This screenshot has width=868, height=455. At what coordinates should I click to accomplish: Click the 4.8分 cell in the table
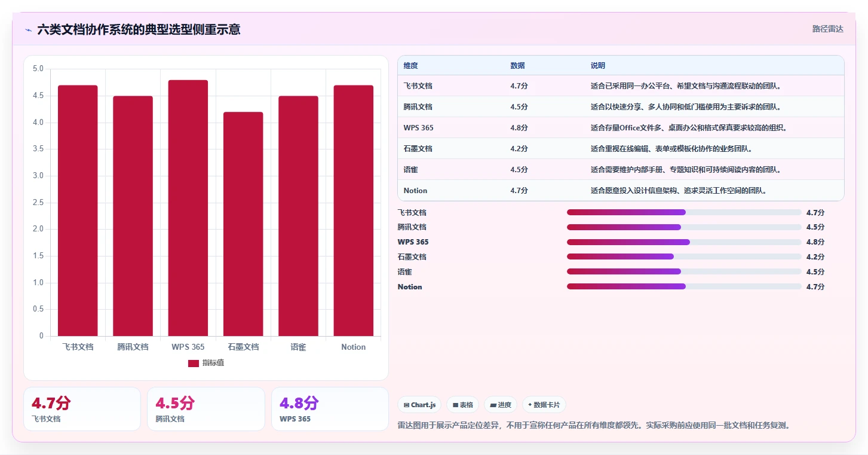coord(519,128)
